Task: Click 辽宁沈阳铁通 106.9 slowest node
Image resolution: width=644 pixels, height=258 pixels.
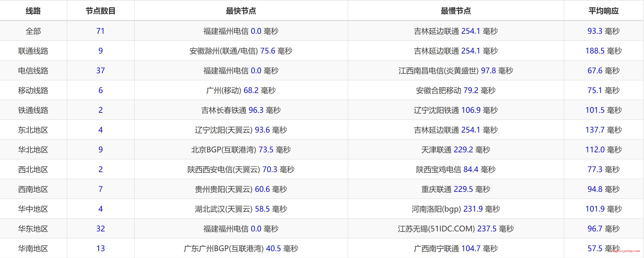Action: point(455,110)
